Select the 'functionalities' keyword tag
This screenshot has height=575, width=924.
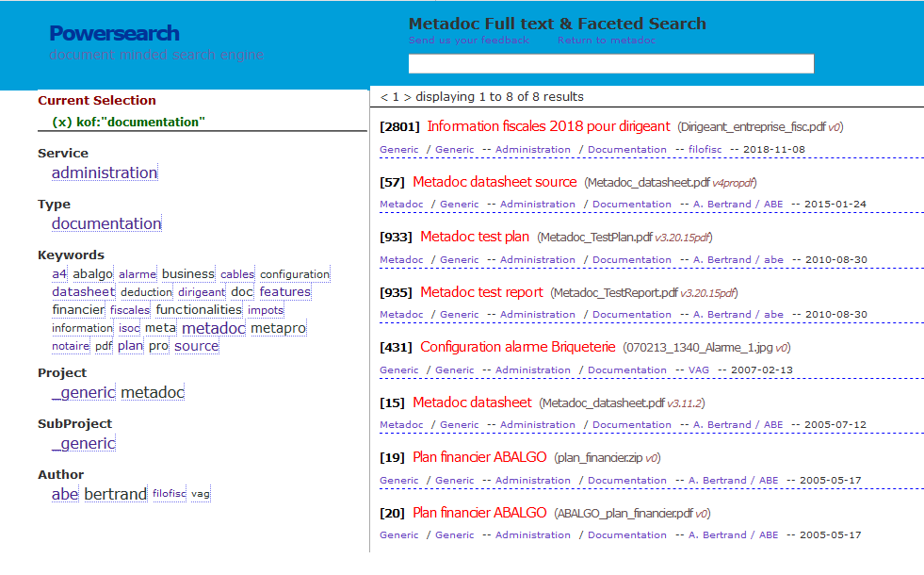click(199, 309)
